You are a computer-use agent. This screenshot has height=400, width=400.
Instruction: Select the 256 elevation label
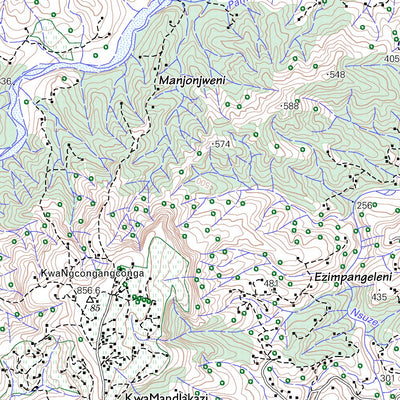(x=364, y=206)
